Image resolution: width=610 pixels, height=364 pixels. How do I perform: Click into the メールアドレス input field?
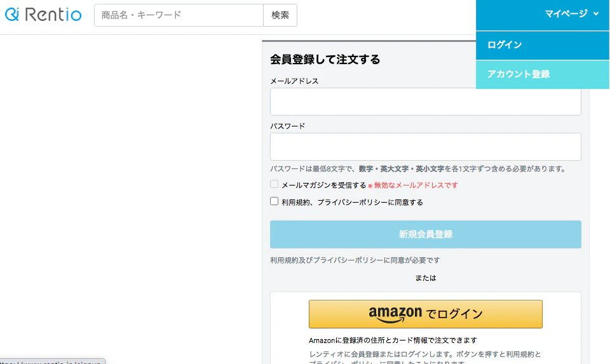[426, 102]
